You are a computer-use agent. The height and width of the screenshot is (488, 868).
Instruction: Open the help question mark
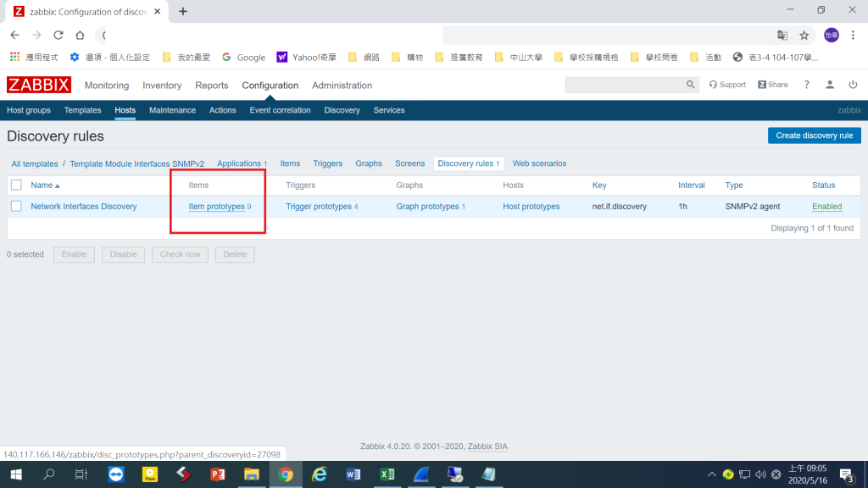[807, 85]
